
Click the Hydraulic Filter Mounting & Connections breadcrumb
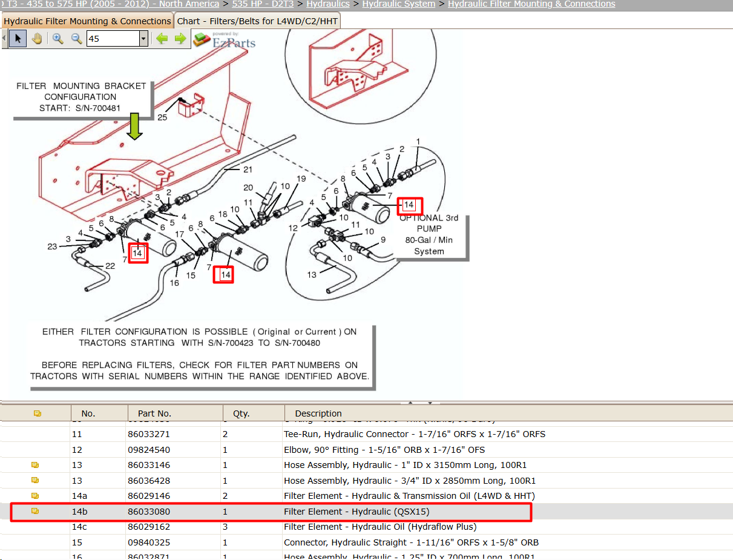(531, 4)
